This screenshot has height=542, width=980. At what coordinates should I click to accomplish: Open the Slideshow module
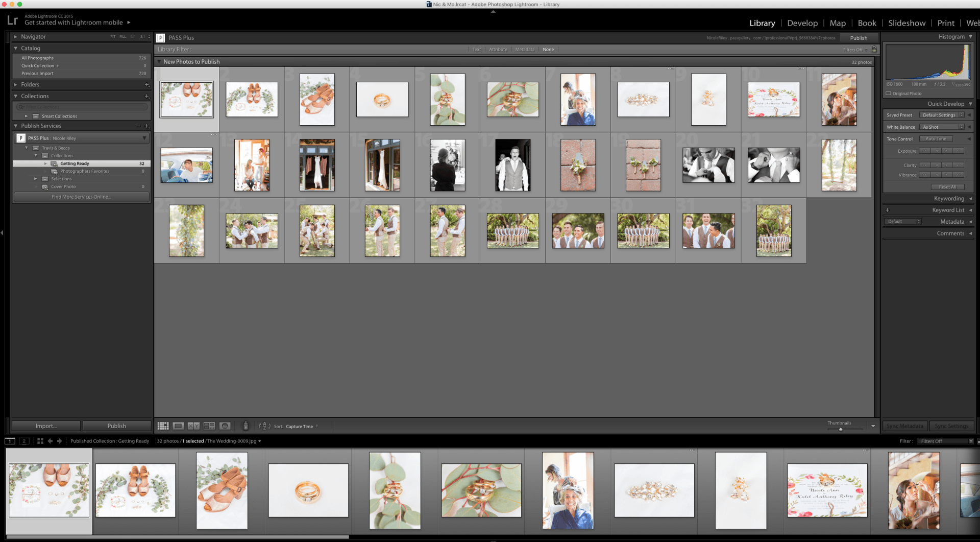(906, 23)
